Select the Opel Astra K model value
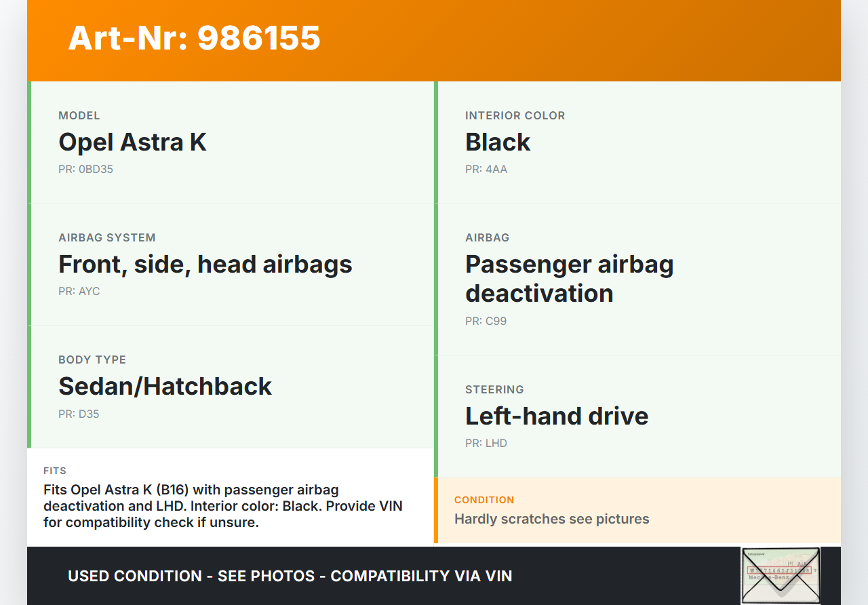The image size is (868, 605). (x=132, y=142)
